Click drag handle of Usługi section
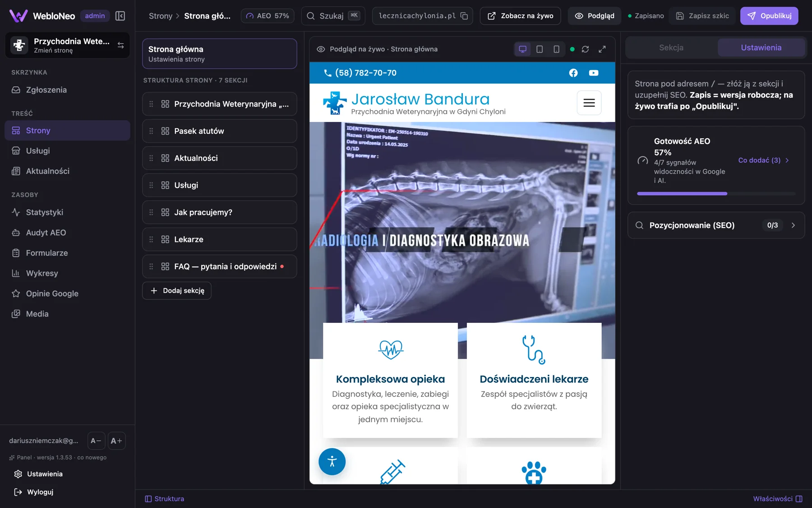Screen dimensions: 812x508 [x=151, y=185]
